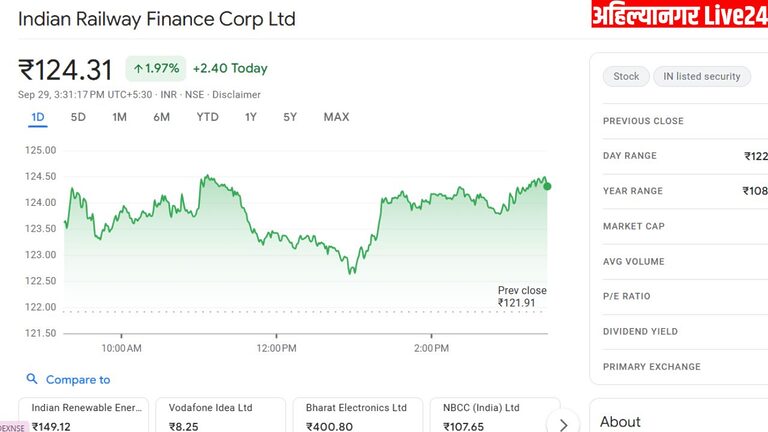
Task: Click the green end-point dot on chart
Action: (x=547, y=186)
